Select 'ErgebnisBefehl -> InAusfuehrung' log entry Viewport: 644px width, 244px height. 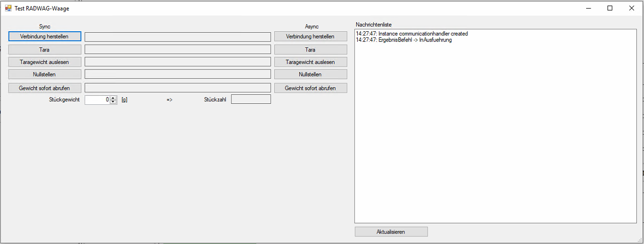[x=404, y=40]
